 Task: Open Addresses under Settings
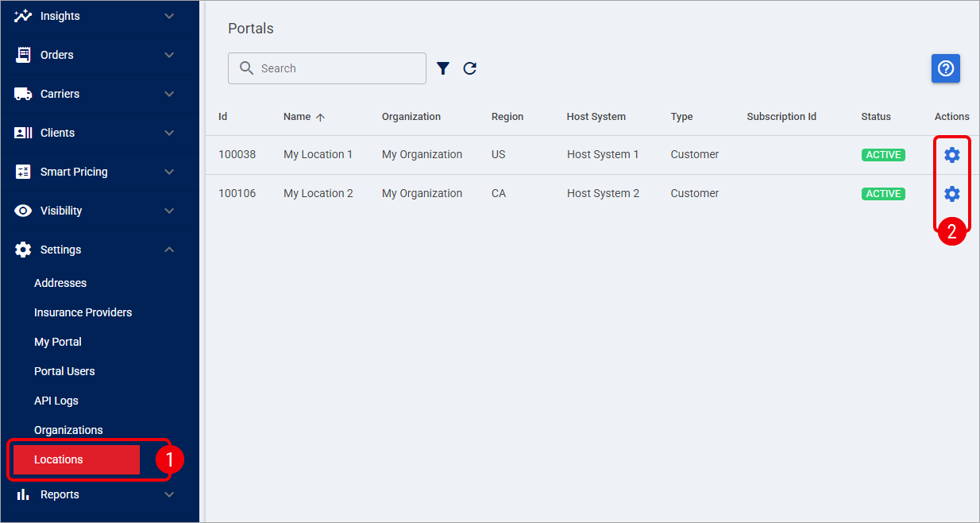[x=60, y=283]
